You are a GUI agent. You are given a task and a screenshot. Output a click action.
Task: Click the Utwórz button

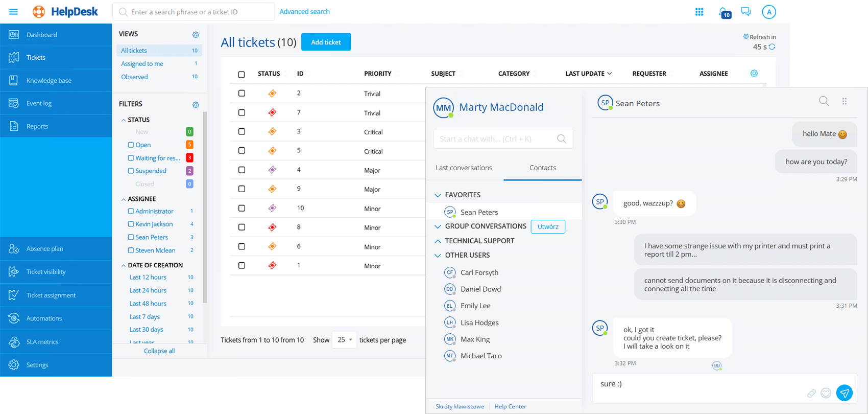coord(548,226)
